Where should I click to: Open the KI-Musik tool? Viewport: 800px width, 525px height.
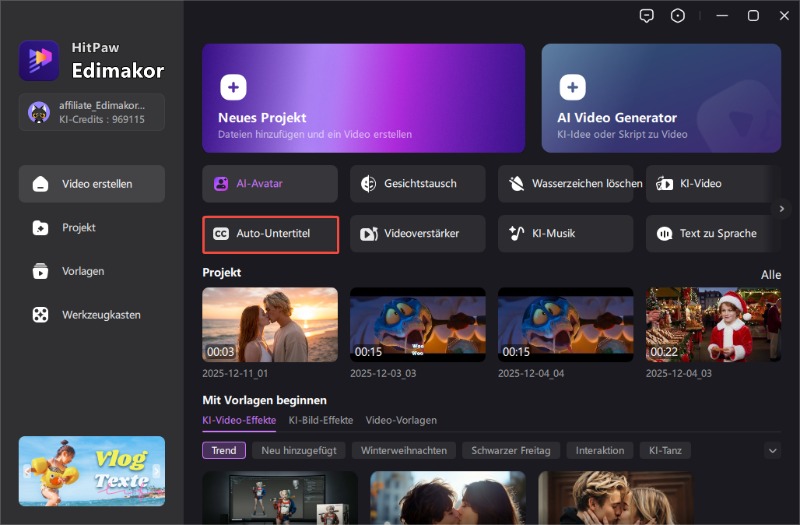tap(566, 234)
